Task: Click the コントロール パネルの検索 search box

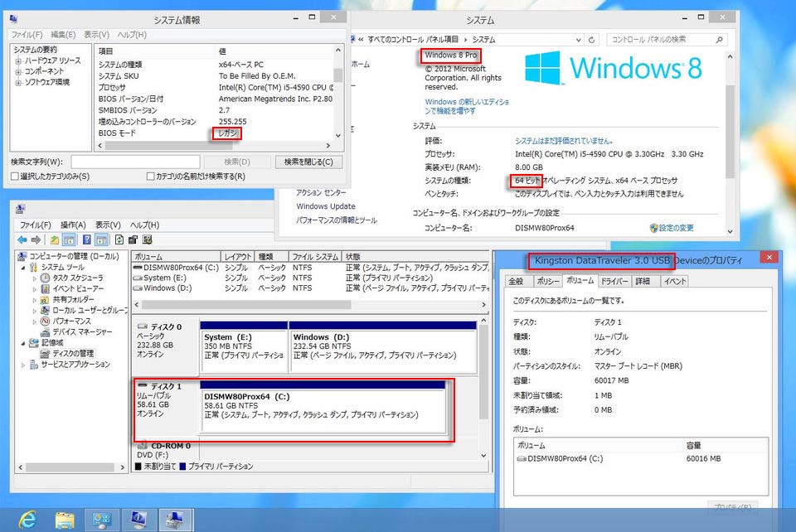Action: point(667,40)
